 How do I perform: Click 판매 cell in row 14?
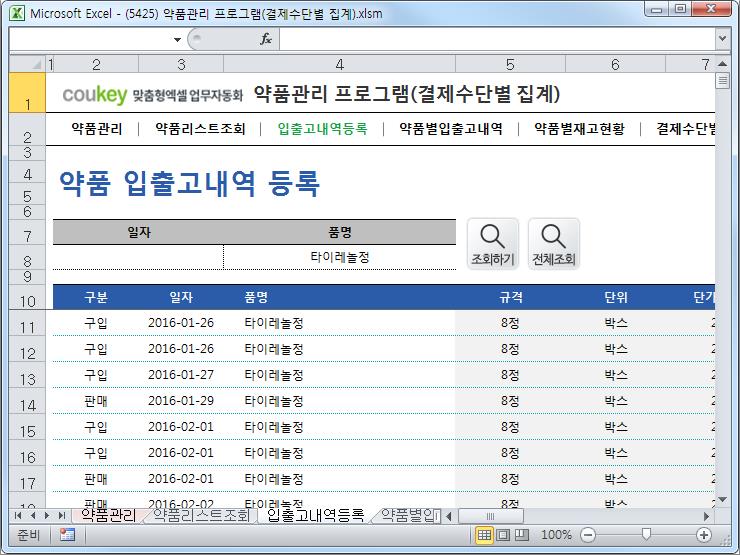coord(96,401)
